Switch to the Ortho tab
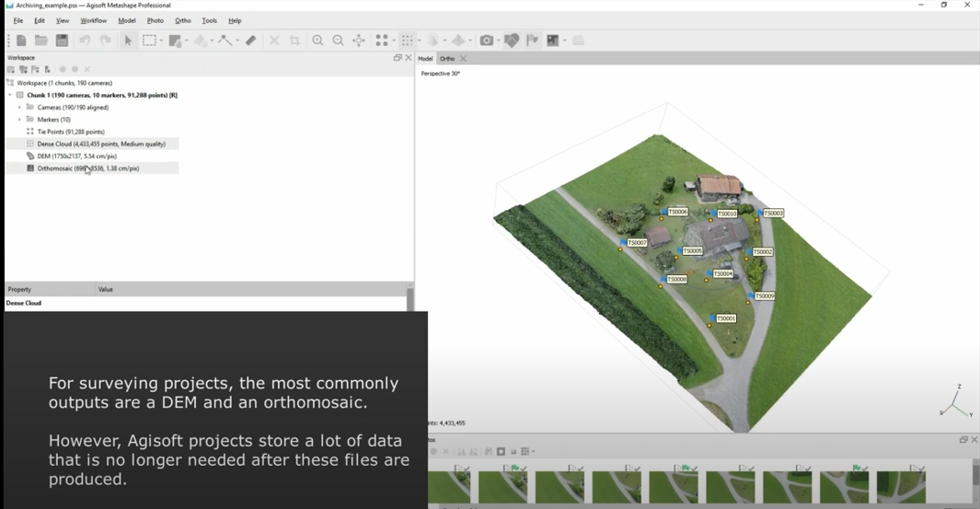 click(x=447, y=59)
